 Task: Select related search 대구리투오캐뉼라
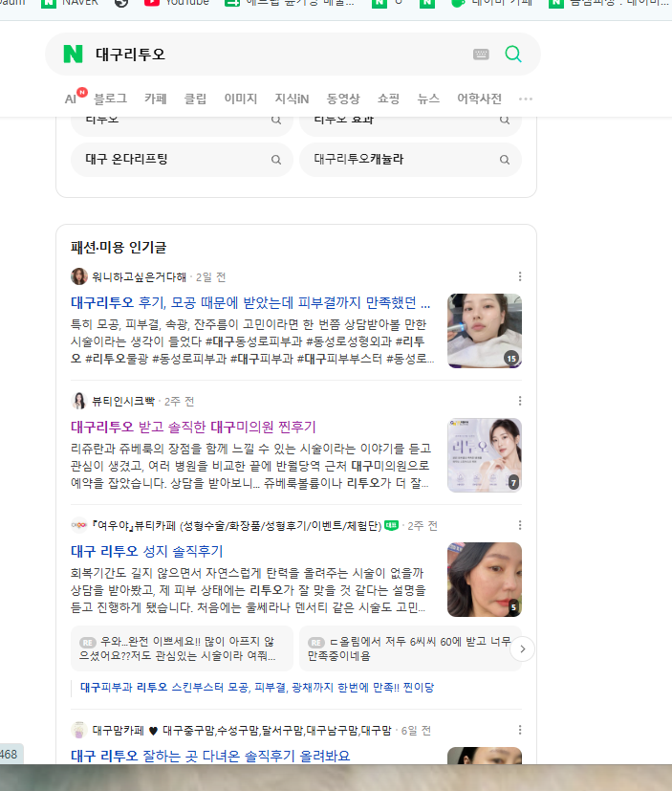(x=410, y=160)
